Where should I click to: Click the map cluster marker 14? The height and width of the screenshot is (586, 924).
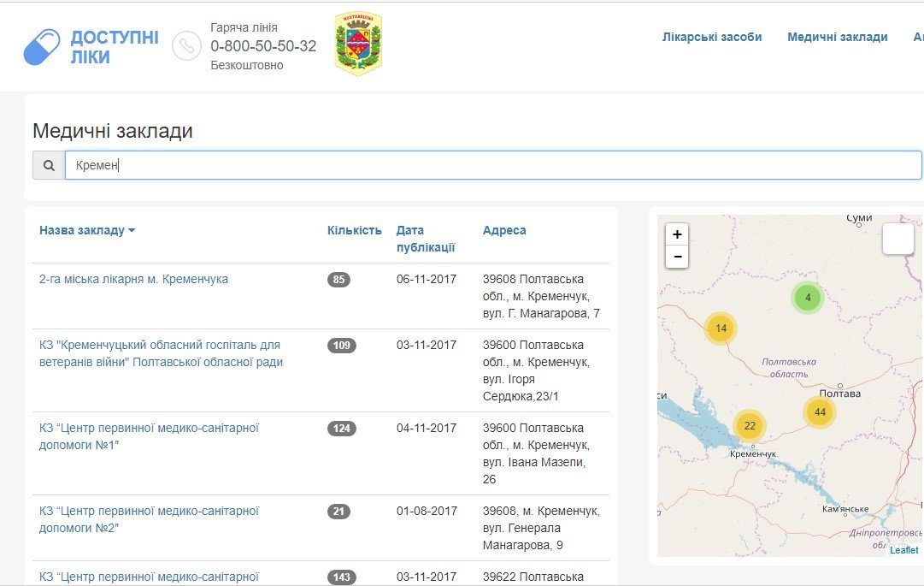(721, 328)
